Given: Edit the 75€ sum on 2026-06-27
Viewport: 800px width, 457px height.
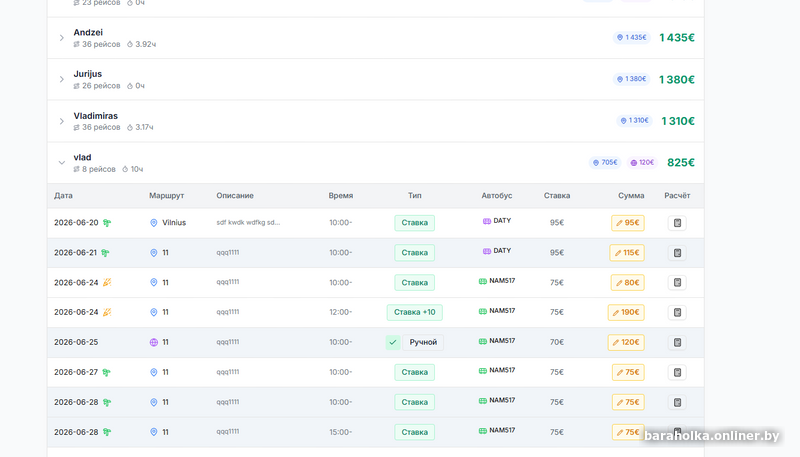Looking at the screenshot, I should pyautogui.click(x=628, y=372).
